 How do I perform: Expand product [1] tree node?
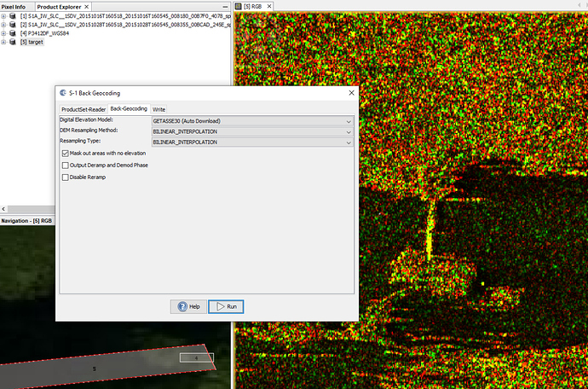coord(3,15)
